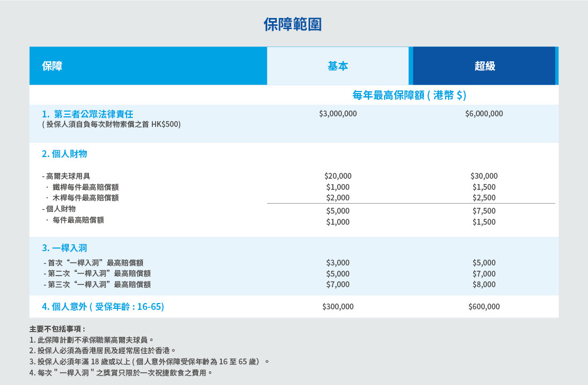This screenshot has width=588, height=385.
Task: Click exclusion 3 about 年滿 18 歲
Action: click(149, 362)
